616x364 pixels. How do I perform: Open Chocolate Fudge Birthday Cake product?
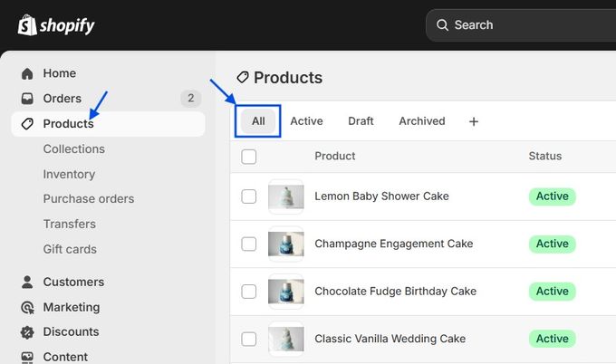point(395,292)
